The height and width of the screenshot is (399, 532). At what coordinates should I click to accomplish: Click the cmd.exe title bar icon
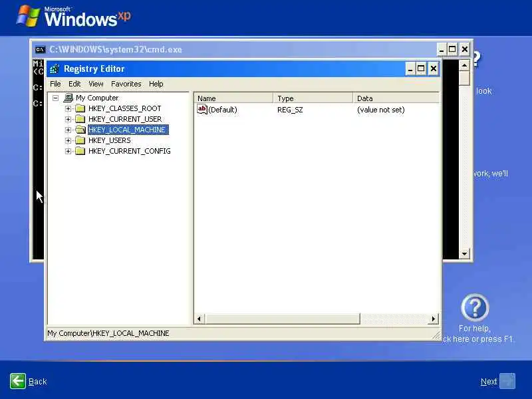coord(40,49)
